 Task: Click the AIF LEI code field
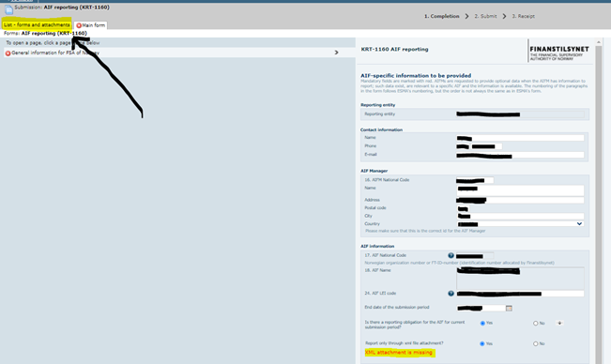coord(520,294)
